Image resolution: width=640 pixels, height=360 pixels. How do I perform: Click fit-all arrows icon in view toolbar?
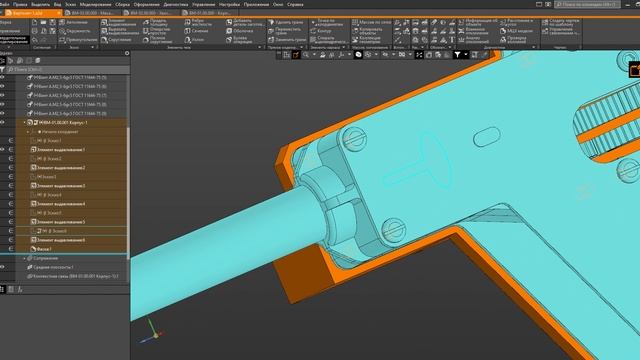[419, 54]
